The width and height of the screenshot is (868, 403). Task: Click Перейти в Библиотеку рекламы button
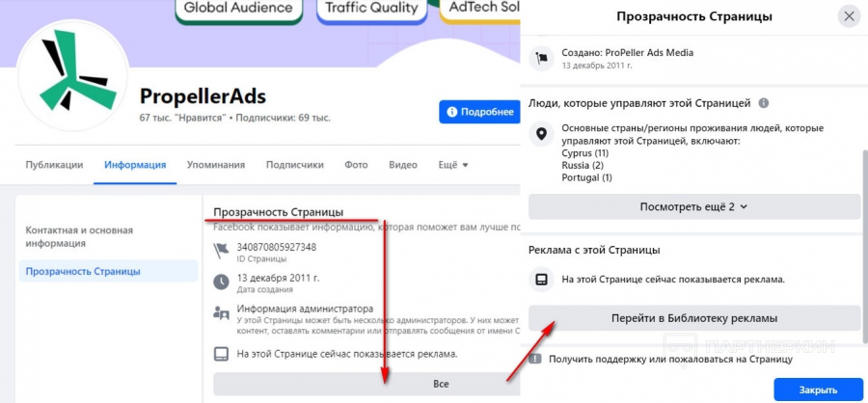coord(694,318)
